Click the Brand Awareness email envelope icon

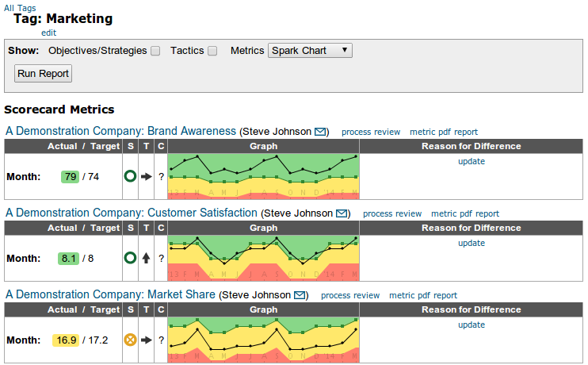(x=321, y=132)
